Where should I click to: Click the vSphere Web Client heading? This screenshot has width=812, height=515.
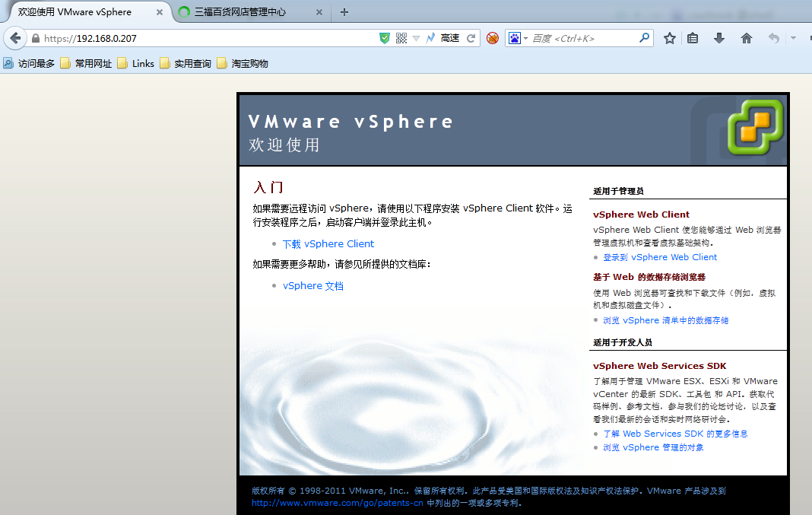tap(641, 214)
